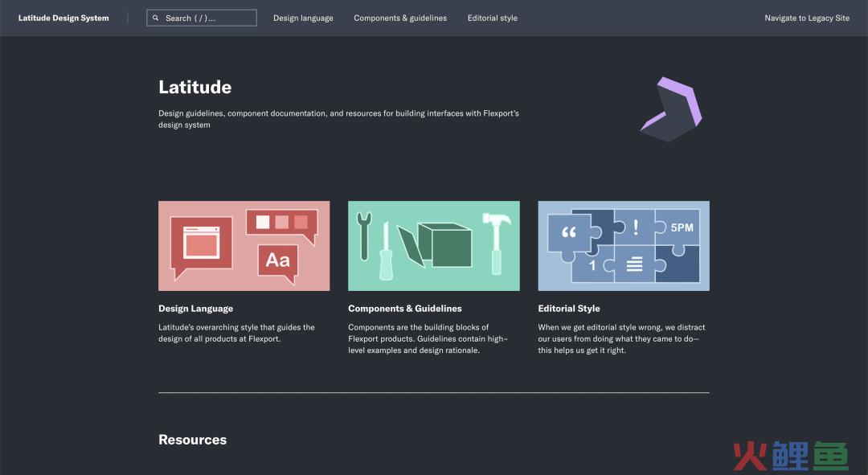Click the Editorial Style card heading
This screenshot has width=868, height=475.
(x=569, y=309)
